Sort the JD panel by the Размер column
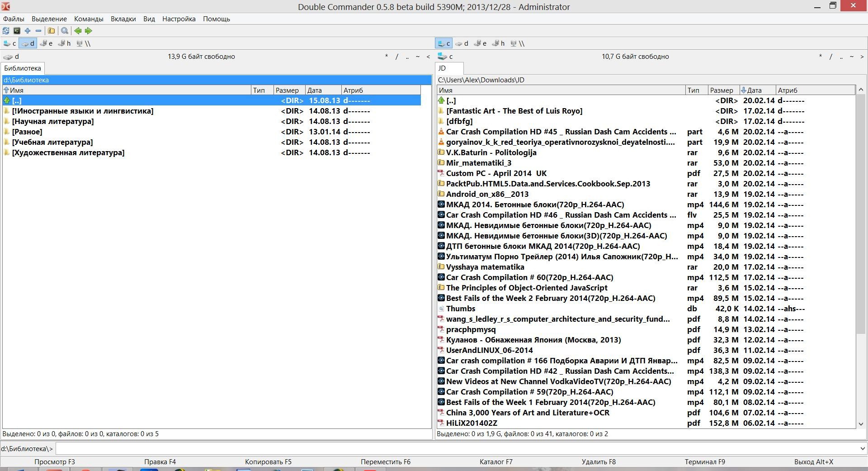 [x=723, y=90]
